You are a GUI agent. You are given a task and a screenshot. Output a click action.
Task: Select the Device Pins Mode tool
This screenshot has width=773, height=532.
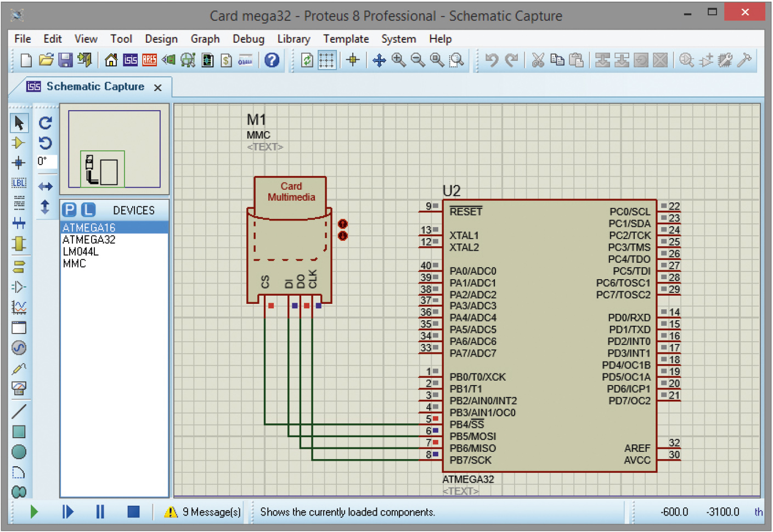pos(19,287)
